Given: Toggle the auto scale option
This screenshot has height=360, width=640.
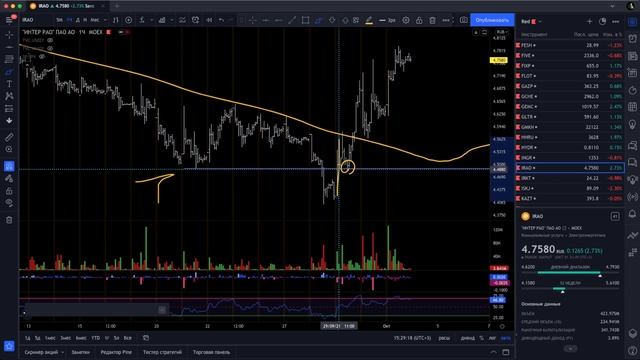Looking at the screenshot, I should (506, 338).
